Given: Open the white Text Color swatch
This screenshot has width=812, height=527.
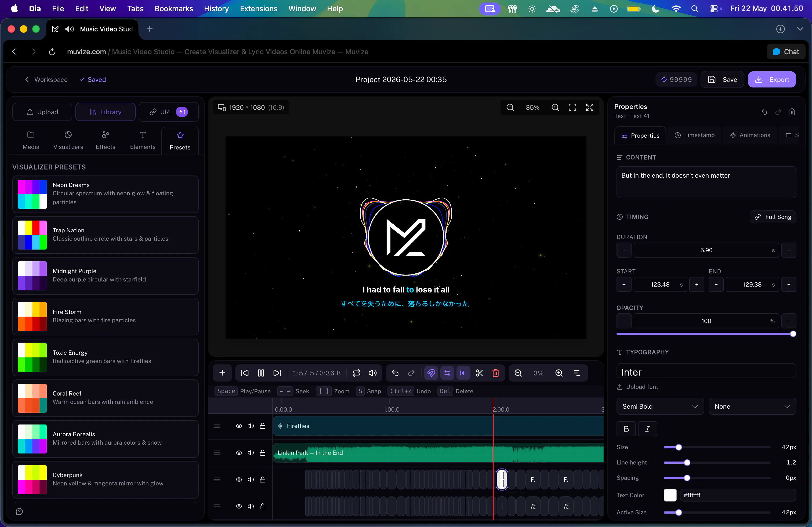Looking at the screenshot, I should [670, 495].
